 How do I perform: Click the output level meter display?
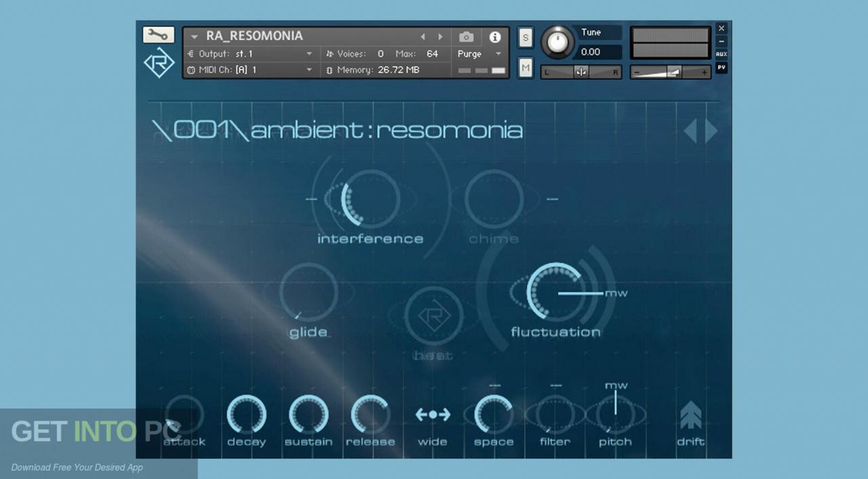tap(671, 43)
